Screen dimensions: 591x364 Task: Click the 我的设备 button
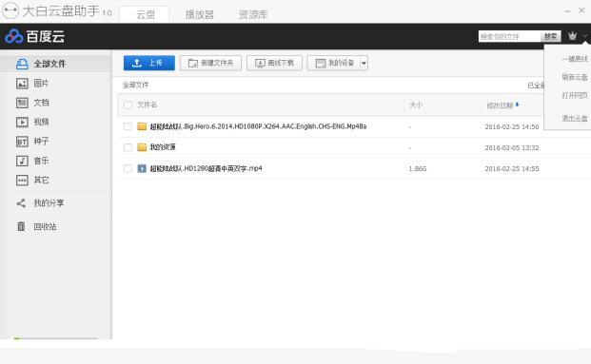(x=334, y=63)
